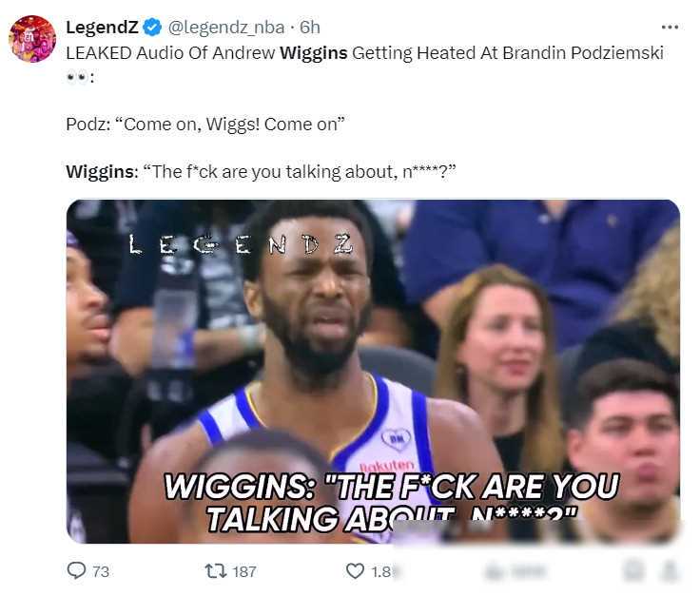Click the bold Wiggins word in headline
Viewport: 700px width, 596px height.
[x=314, y=53]
